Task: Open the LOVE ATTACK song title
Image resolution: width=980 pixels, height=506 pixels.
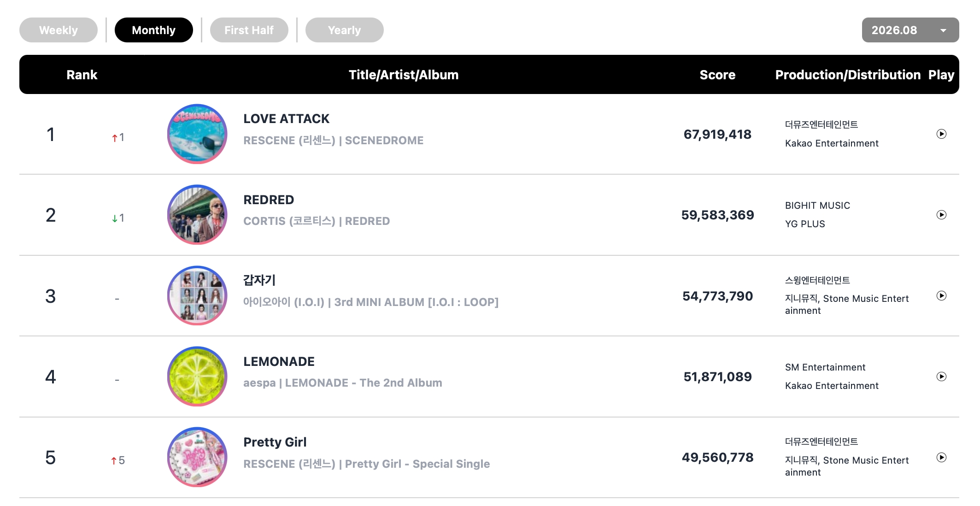Action: [x=286, y=119]
